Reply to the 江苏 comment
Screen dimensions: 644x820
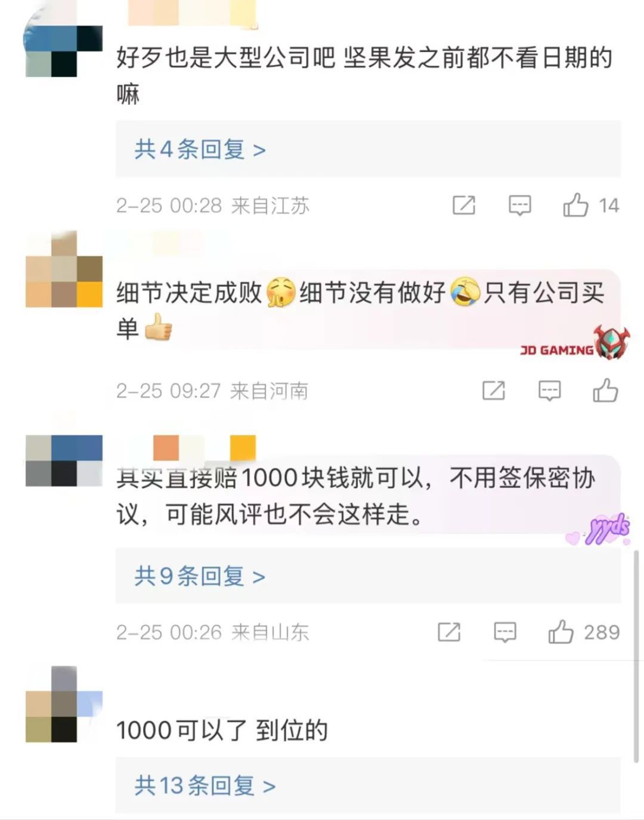click(x=519, y=205)
